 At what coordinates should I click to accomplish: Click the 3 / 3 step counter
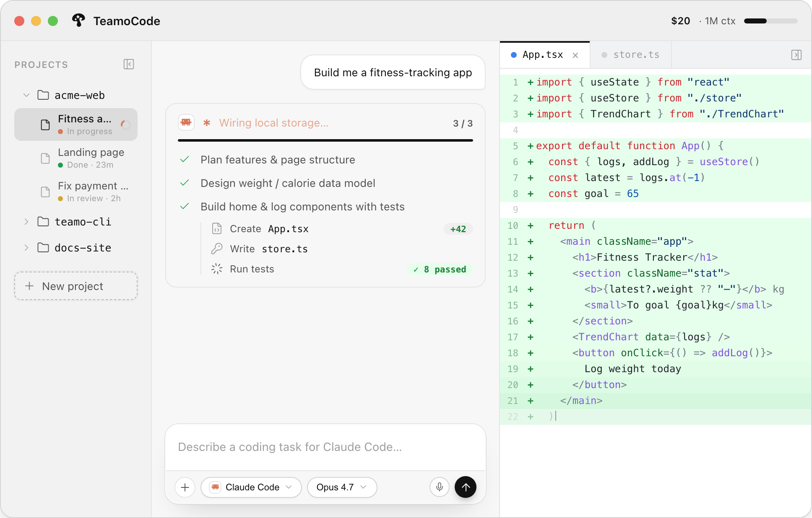(463, 123)
